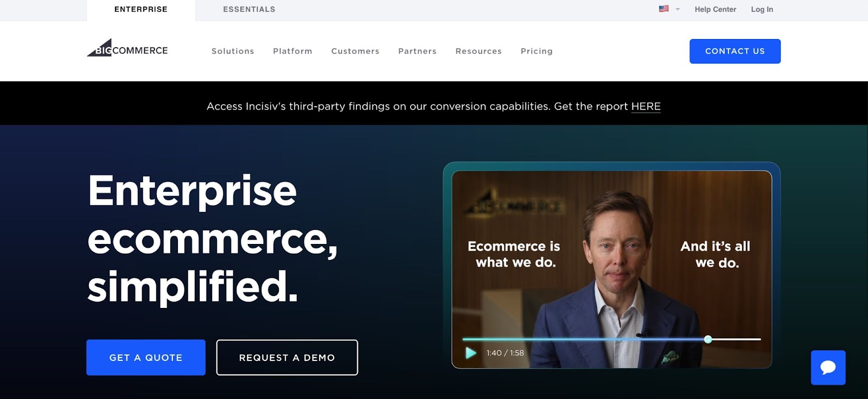Click the Log In link
Image resolution: width=868 pixels, height=399 pixels.
(762, 9)
